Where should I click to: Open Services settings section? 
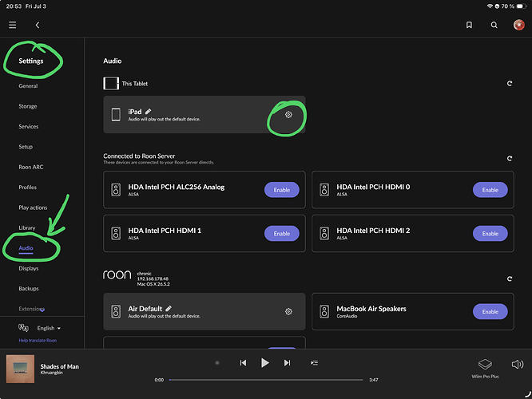[29, 126]
